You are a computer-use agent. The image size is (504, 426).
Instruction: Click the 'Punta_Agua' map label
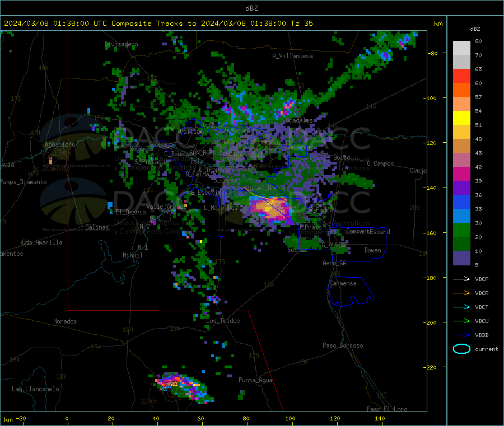(255, 380)
